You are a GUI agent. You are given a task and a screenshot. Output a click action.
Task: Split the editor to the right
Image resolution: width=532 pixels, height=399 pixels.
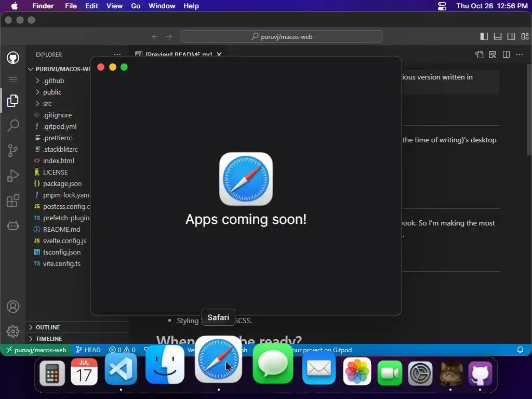point(506,55)
